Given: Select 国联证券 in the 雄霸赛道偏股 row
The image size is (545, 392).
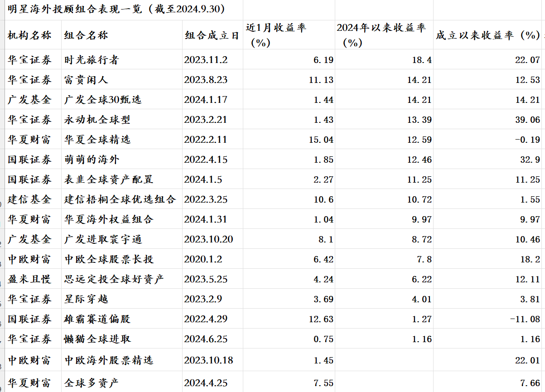Looking at the screenshot, I should click(x=33, y=319).
